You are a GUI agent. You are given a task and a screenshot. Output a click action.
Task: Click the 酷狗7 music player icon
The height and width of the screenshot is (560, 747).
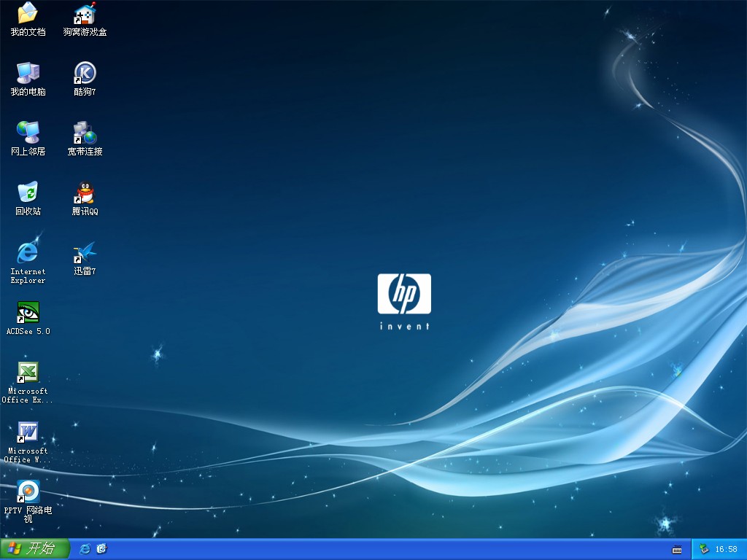(x=85, y=73)
